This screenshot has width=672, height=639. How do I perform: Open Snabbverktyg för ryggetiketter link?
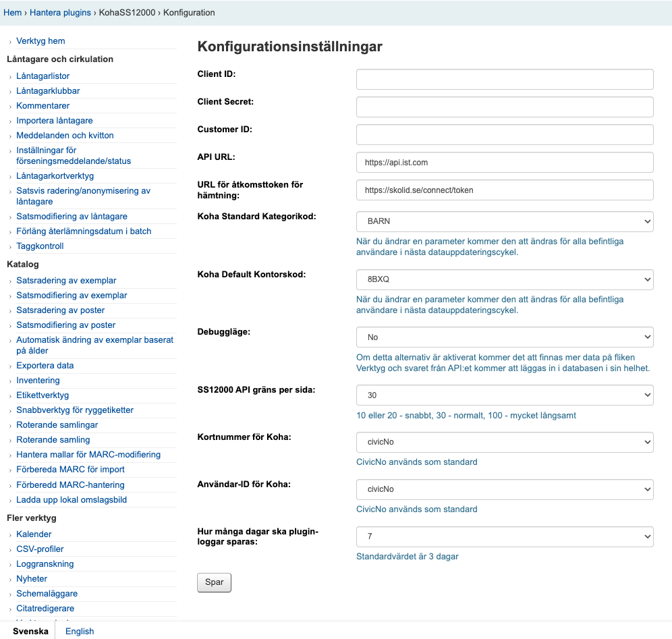coord(75,410)
